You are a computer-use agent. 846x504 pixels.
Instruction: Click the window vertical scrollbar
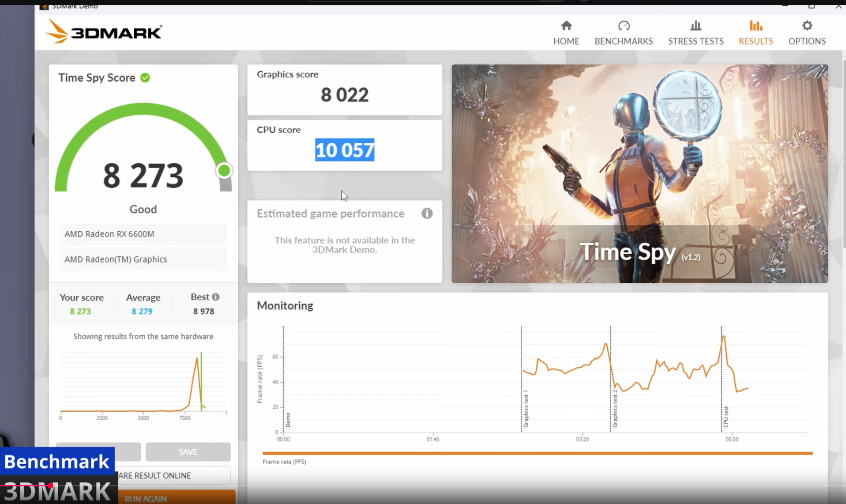point(844,154)
